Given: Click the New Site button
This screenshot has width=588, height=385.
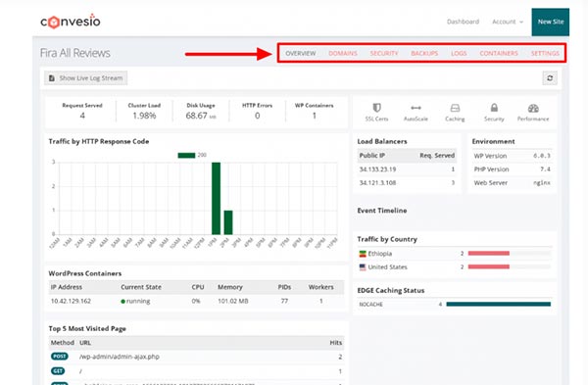Looking at the screenshot, I should point(551,22).
